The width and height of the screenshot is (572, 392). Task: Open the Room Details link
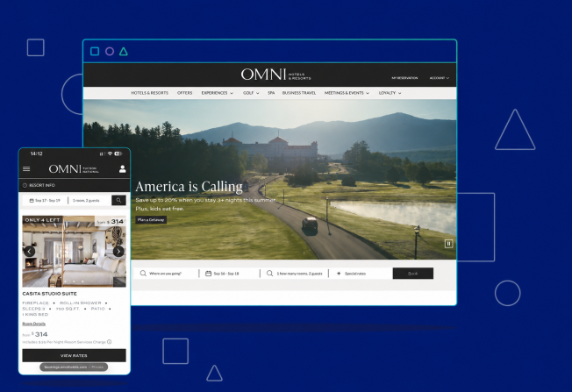coord(34,324)
